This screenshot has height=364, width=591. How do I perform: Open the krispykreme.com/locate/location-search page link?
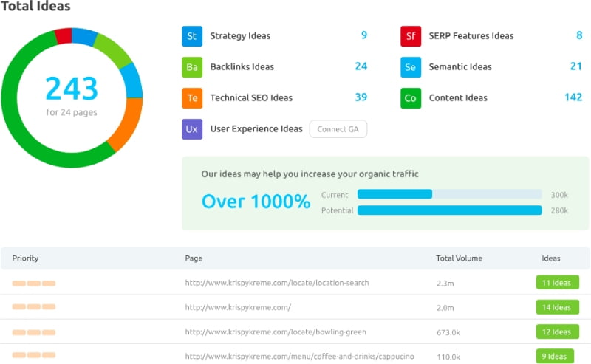click(x=276, y=283)
